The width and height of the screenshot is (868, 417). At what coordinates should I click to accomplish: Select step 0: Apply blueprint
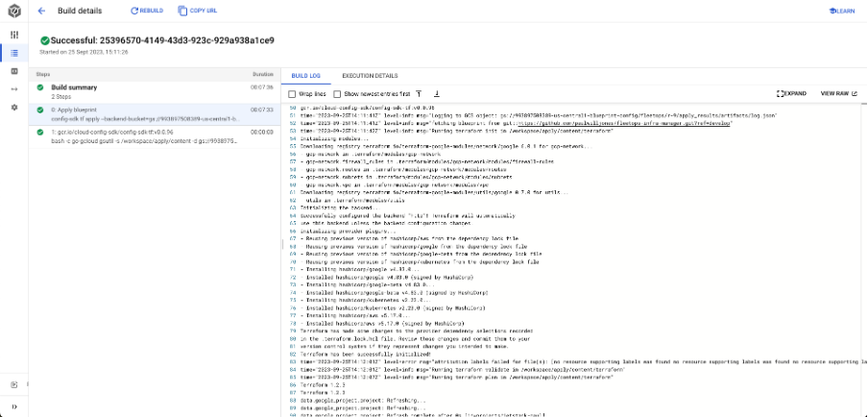(x=155, y=114)
